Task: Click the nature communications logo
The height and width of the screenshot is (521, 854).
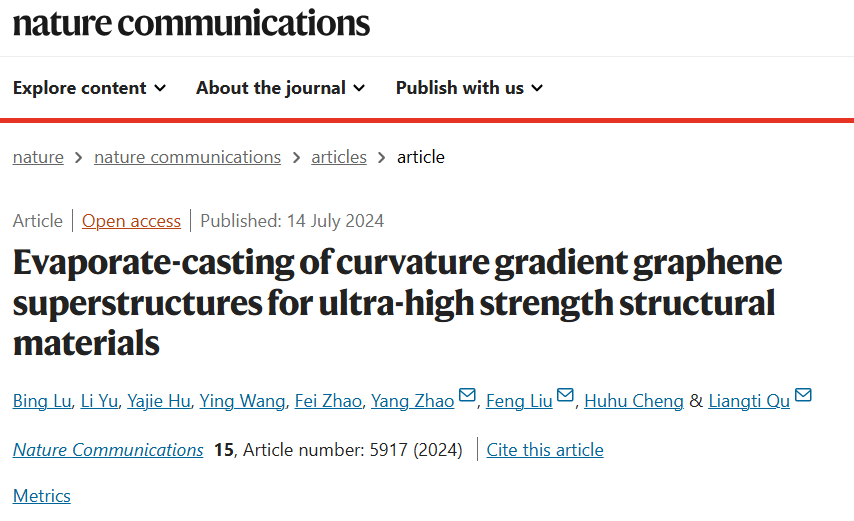Action: 191,23
